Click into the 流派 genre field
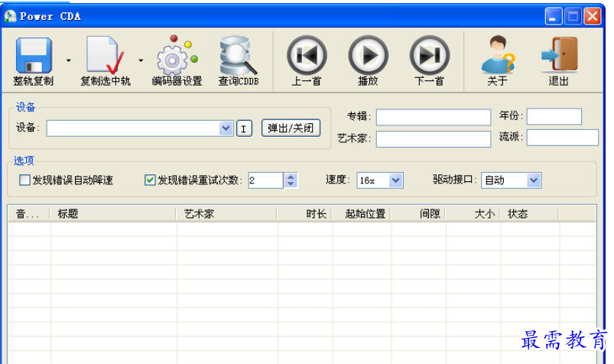This screenshot has height=364, width=614. 562,138
